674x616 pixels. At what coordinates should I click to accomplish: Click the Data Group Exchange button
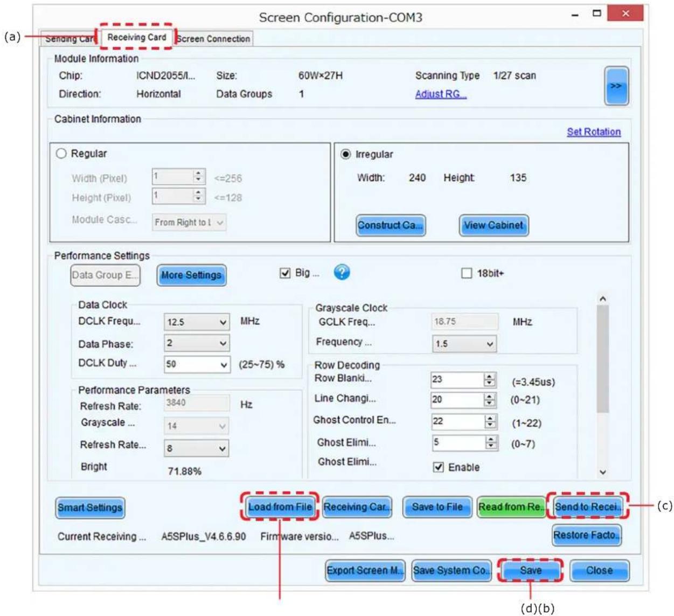click(105, 275)
